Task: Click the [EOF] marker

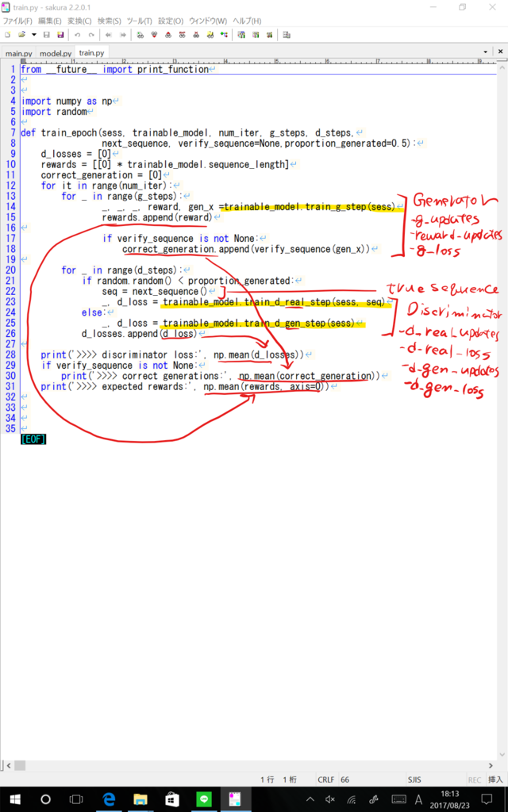Action: point(33,439)
